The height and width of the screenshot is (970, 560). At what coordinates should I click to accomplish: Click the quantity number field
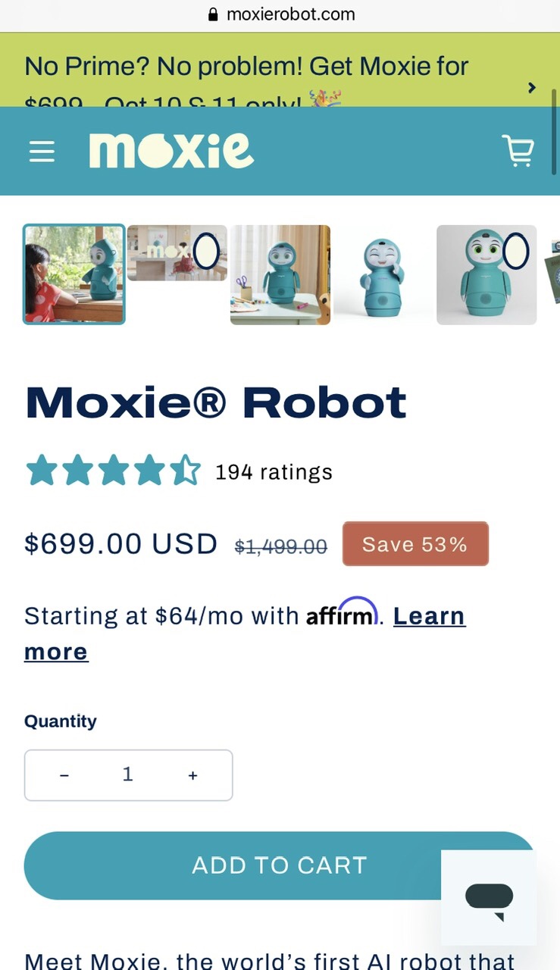128,774
